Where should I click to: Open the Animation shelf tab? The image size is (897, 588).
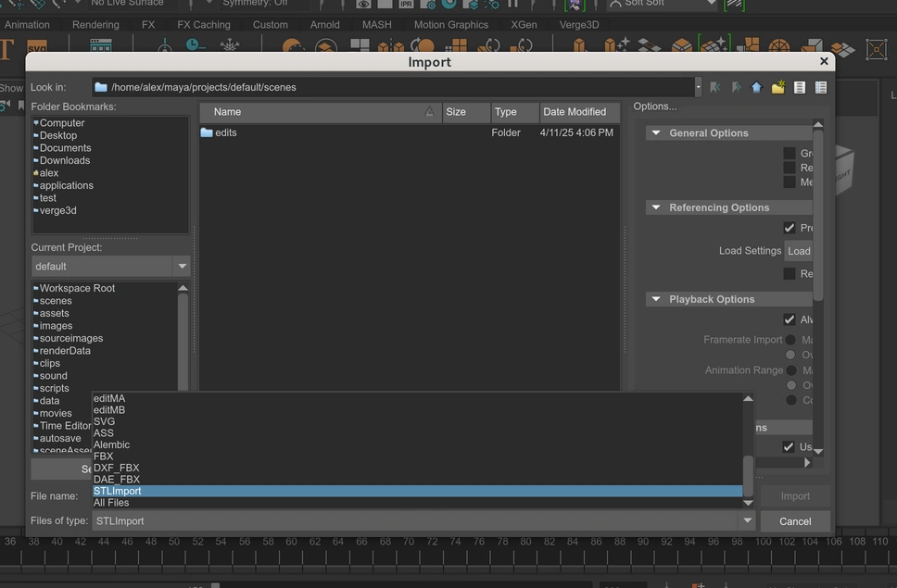tap(27, 25)
